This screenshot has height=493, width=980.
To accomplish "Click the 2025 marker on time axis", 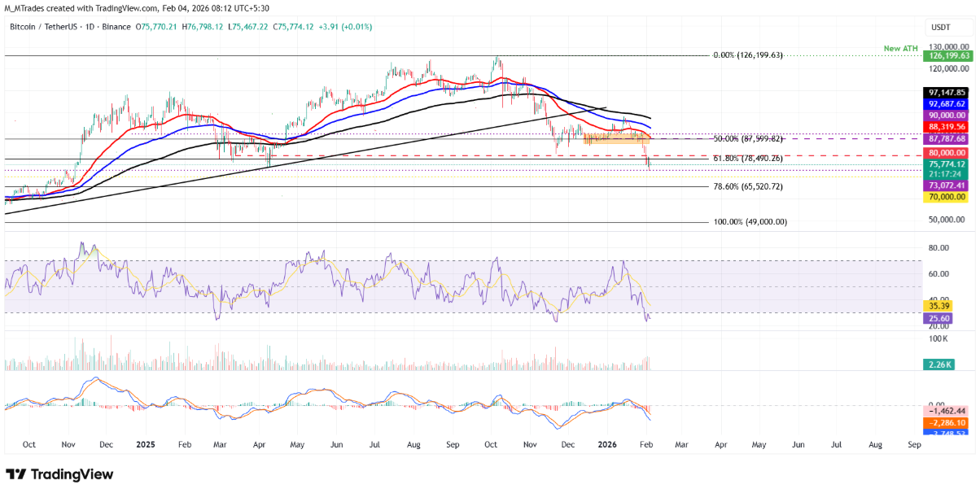I will [145, 445].
